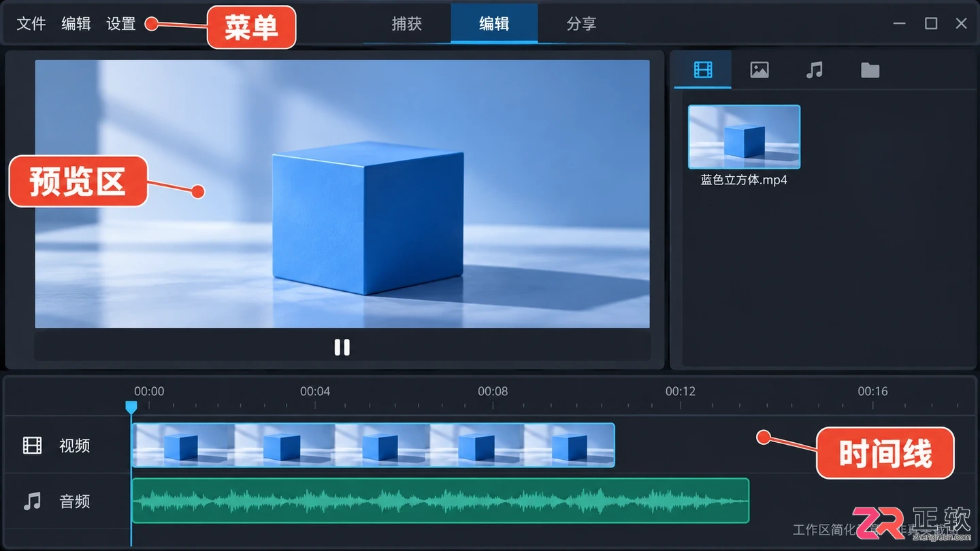Screen dimensions: 980x551
Task: Click the blue cube preview image
Action: click(x=342, y=194)
